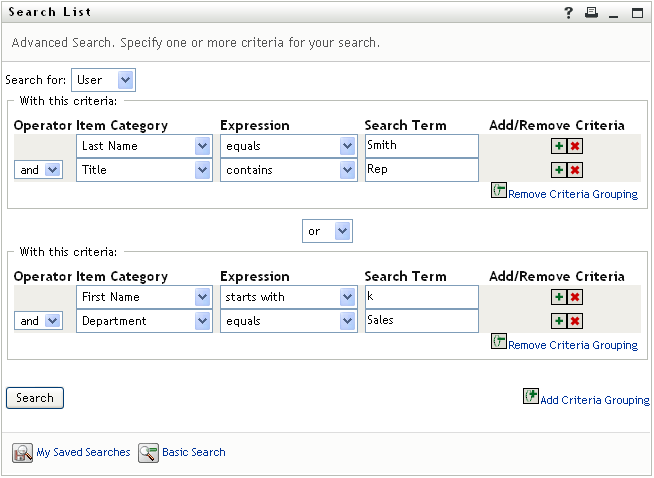Open the 'starts with' expression dropdown
This screenshot has height=478, width=654.
coord(289,297)
